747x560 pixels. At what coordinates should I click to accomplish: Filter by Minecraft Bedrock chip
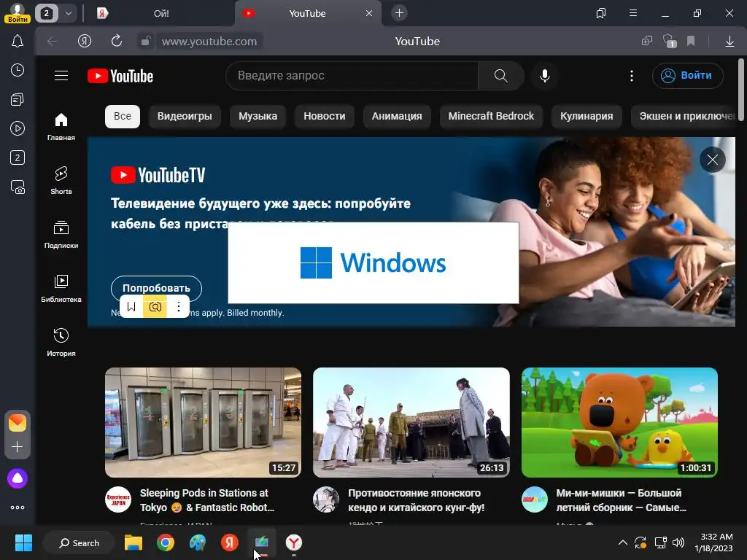point(491,116)
